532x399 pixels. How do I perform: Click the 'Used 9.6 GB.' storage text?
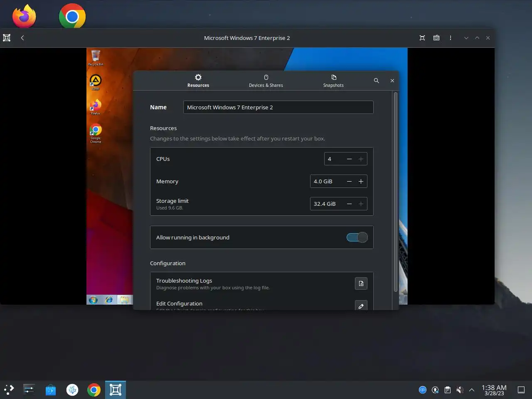pyautogui.click(x=170, y=208)
